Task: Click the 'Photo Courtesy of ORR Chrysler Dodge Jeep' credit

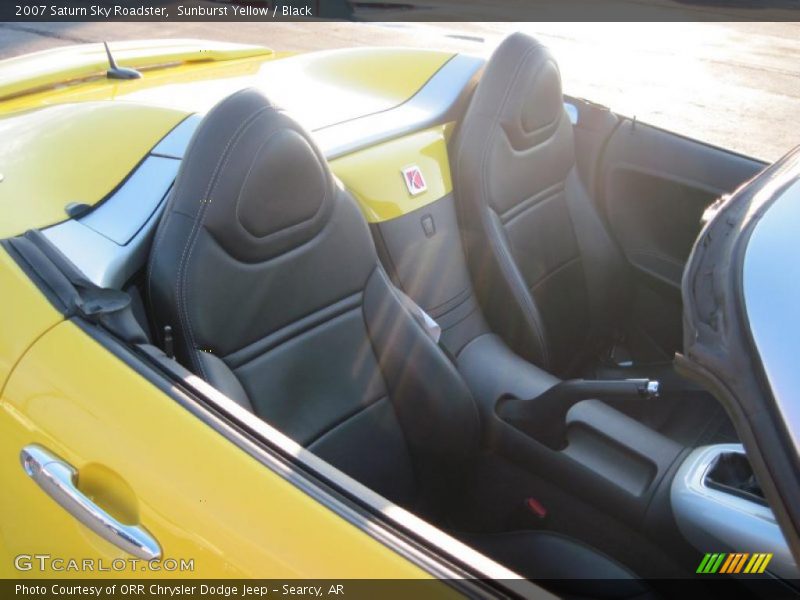Action: [141, 590]
